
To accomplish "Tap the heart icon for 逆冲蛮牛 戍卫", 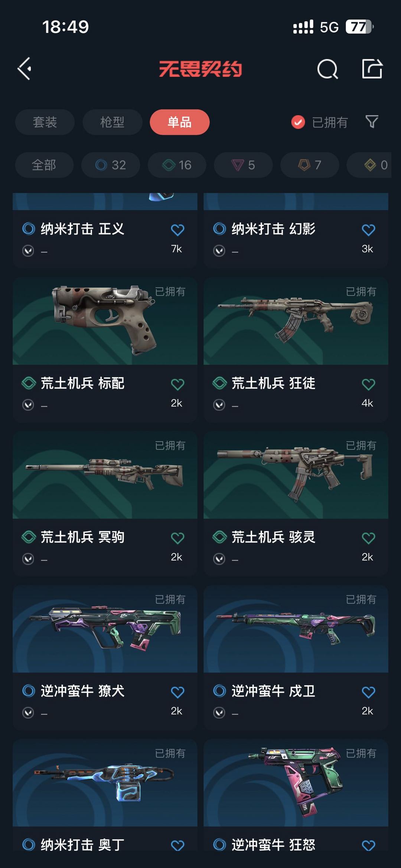I will tap(368, 692).
